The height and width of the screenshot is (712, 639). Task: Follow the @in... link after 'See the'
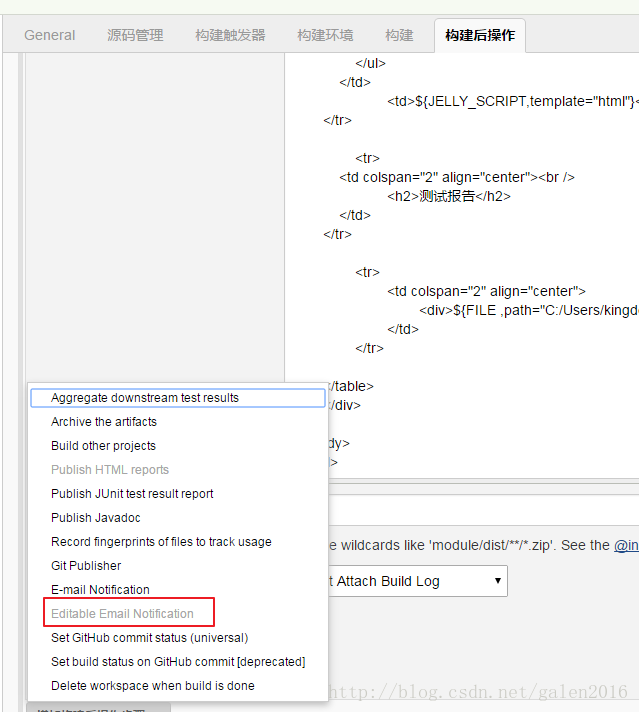pos(626,545)
